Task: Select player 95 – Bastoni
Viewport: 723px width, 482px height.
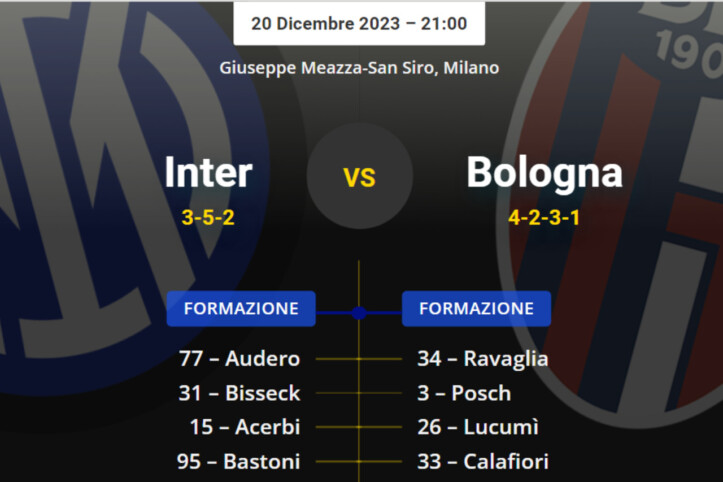Action: tap(239, 461)
